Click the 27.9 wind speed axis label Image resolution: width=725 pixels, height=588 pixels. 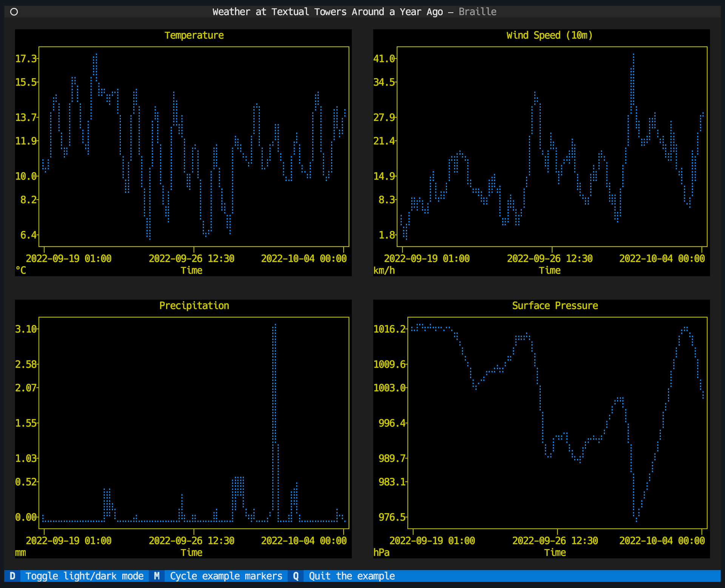click(x=384, y=118)
